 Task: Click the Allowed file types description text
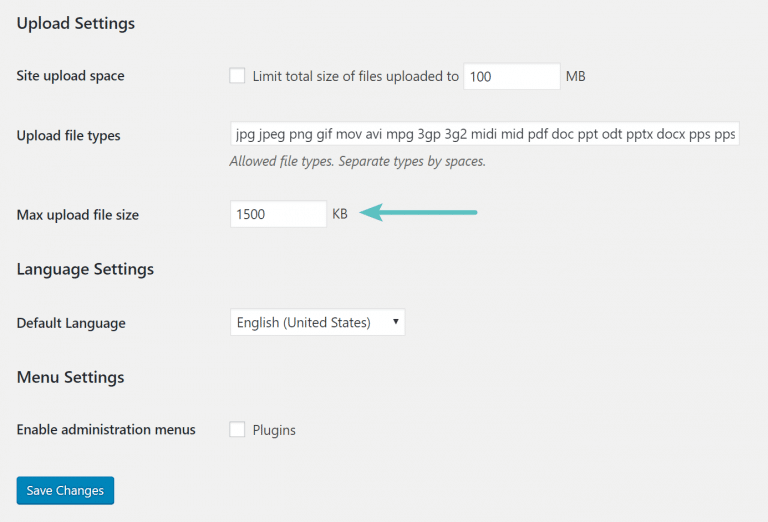pos(357,161)
